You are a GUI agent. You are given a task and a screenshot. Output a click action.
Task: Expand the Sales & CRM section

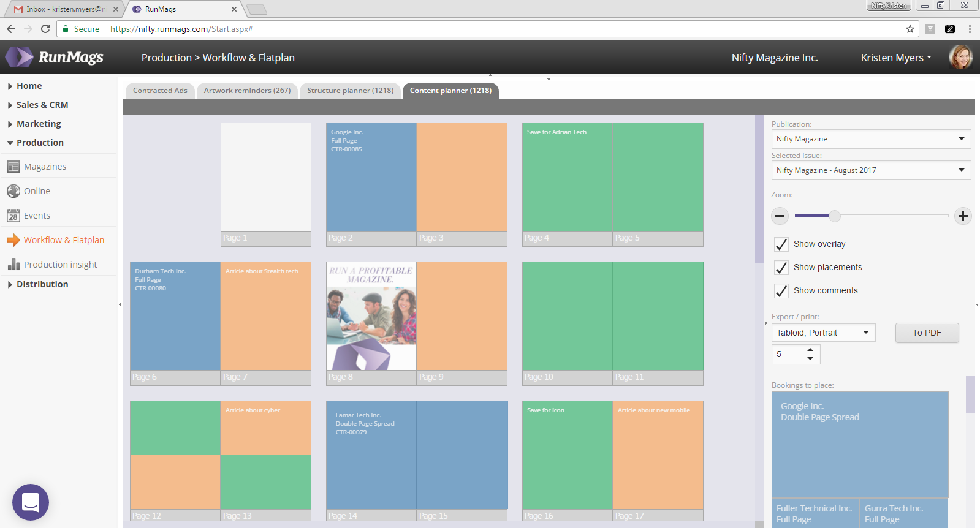pyautogui.click(x=42, y=105)
